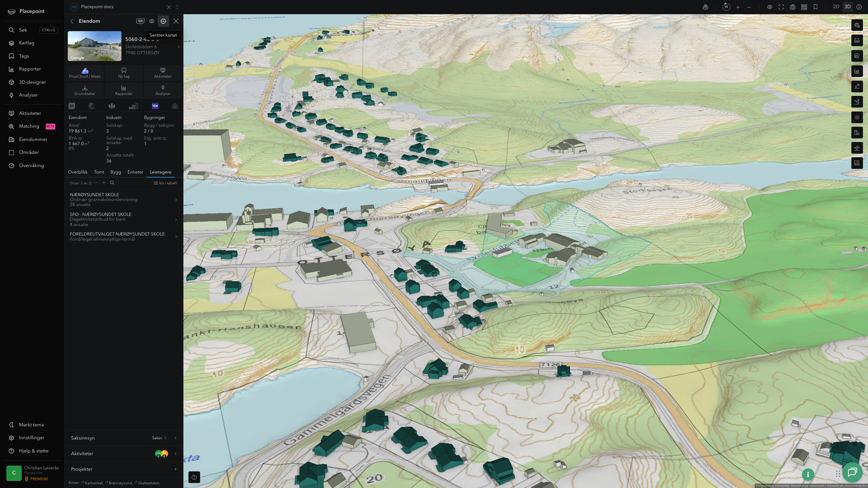Switch to the Tomt tab
Image resolution: width=868 pixels, height=488 pixels.
(x=99, y=172)
